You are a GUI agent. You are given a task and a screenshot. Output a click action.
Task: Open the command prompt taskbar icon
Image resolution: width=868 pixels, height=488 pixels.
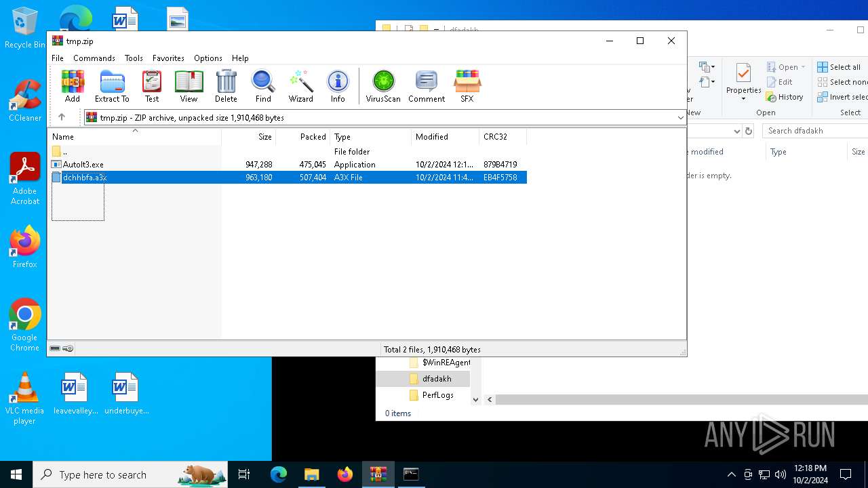point(411,474)
